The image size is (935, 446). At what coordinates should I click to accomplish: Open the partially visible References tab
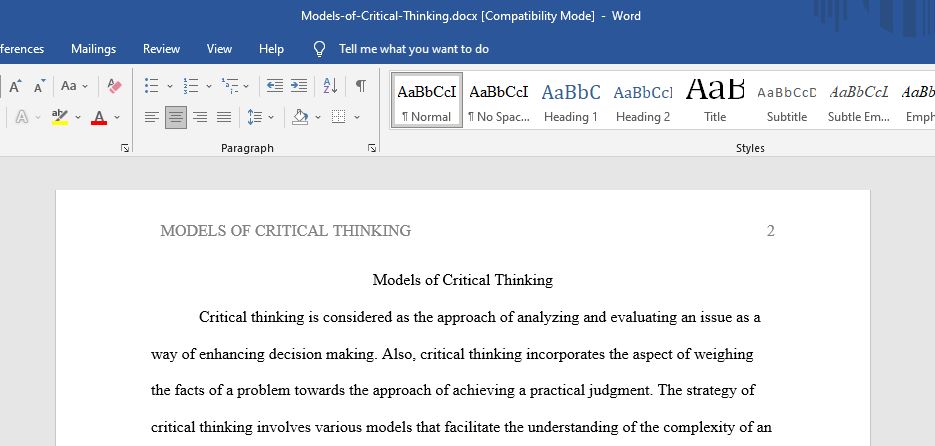pyautogui.click(x=22, y=49)
